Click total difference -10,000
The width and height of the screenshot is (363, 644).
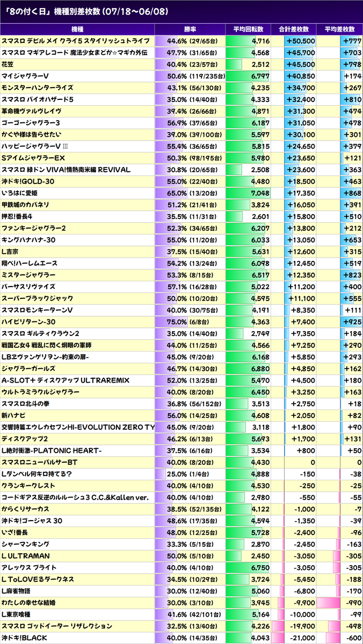tap(302, 614)
